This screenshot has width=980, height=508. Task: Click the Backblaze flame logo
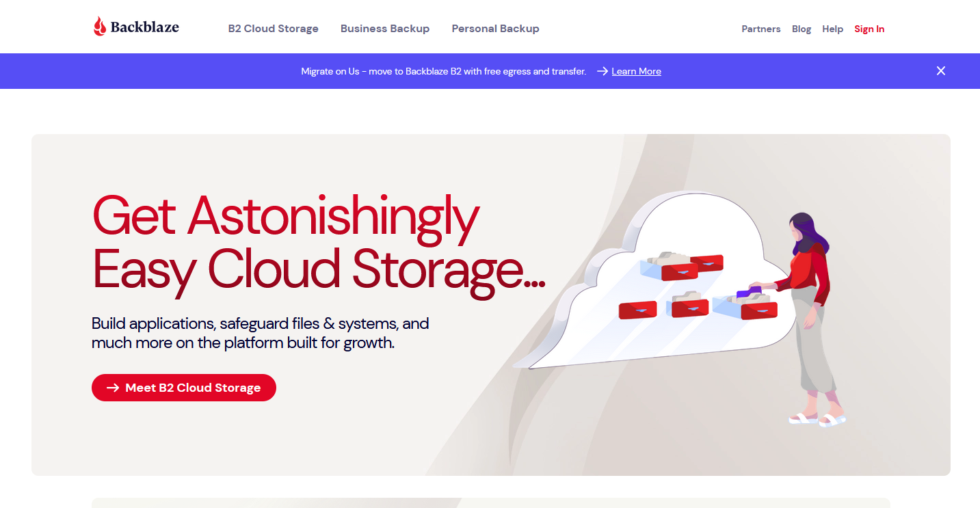pos(100,27)
